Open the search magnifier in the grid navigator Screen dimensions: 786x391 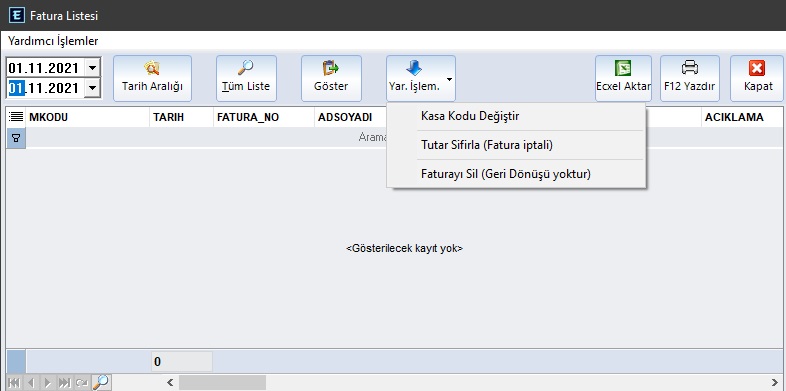click(x=101, y=382)
